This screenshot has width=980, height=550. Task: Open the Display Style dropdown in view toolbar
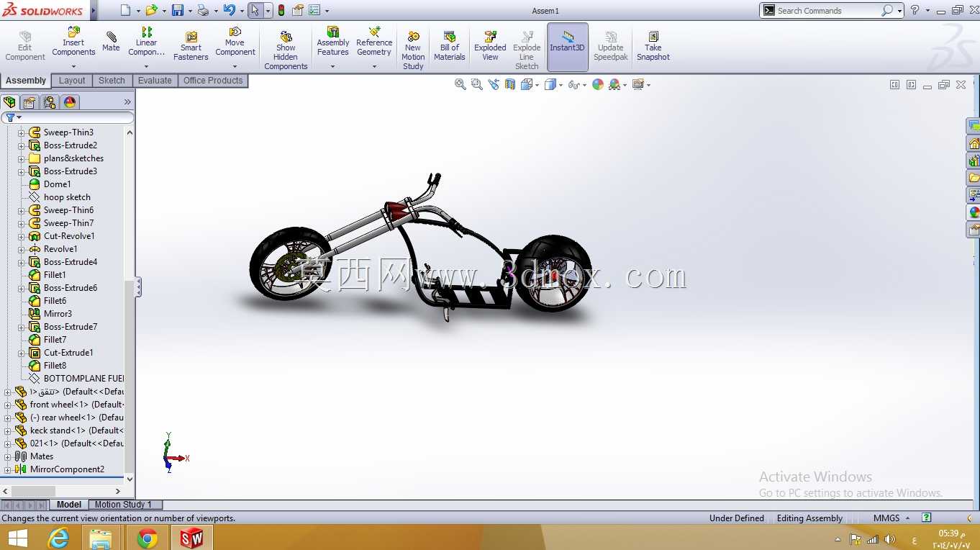point(561,85)
